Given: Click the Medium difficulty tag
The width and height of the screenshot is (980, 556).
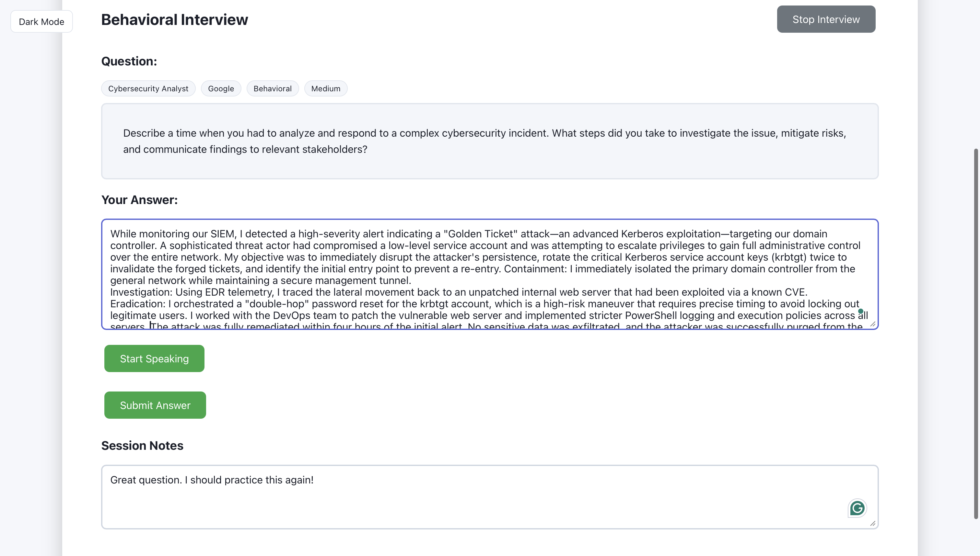Looking at the screenshot, I should [x=325, y=89].
